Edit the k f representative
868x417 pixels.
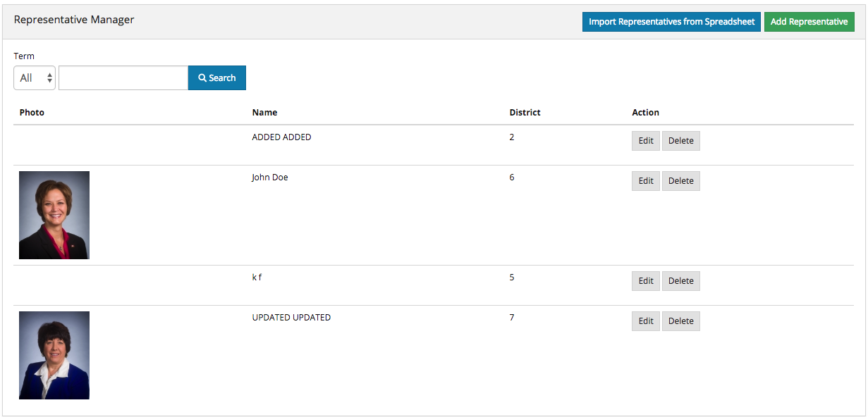[646, 281]
